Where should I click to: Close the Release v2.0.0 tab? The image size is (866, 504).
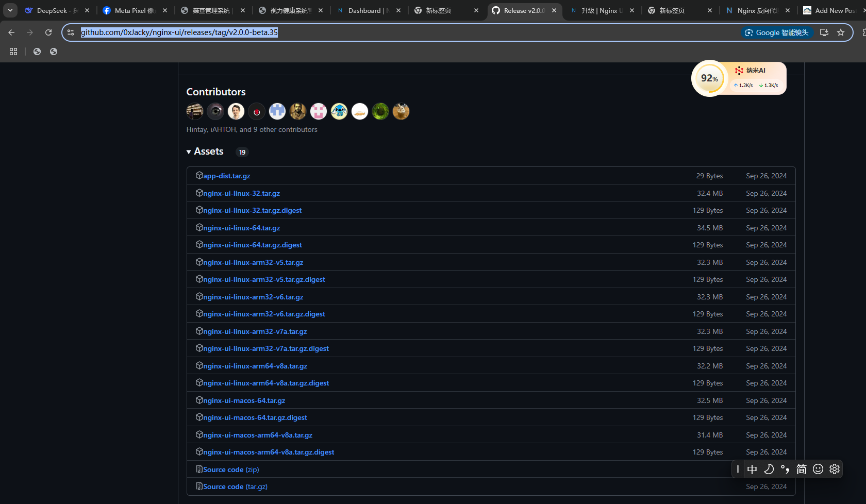point(554,10)
